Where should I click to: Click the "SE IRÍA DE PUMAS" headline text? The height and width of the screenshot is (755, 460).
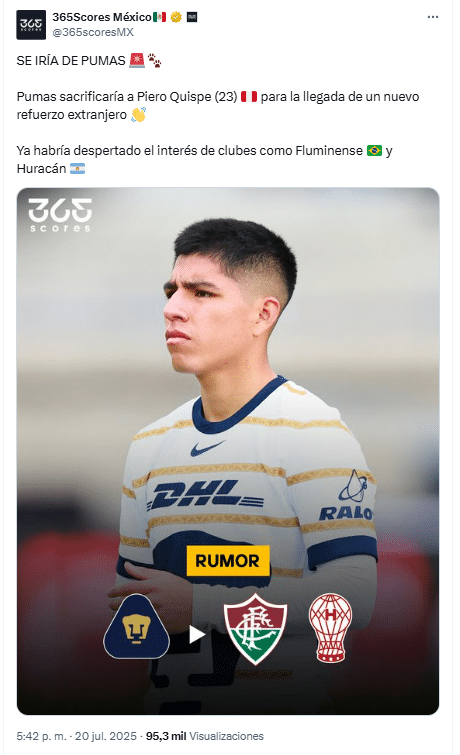click(71, 61)
